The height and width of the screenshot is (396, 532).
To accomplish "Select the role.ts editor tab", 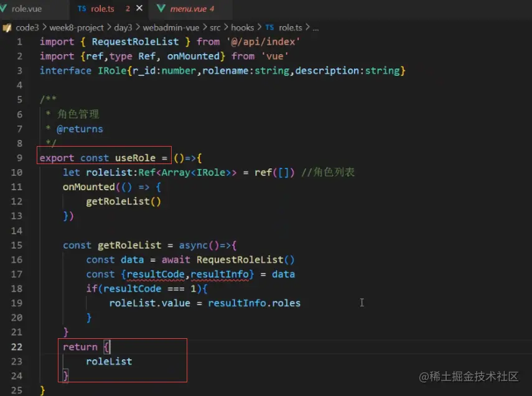I will [x=103, y=9].
